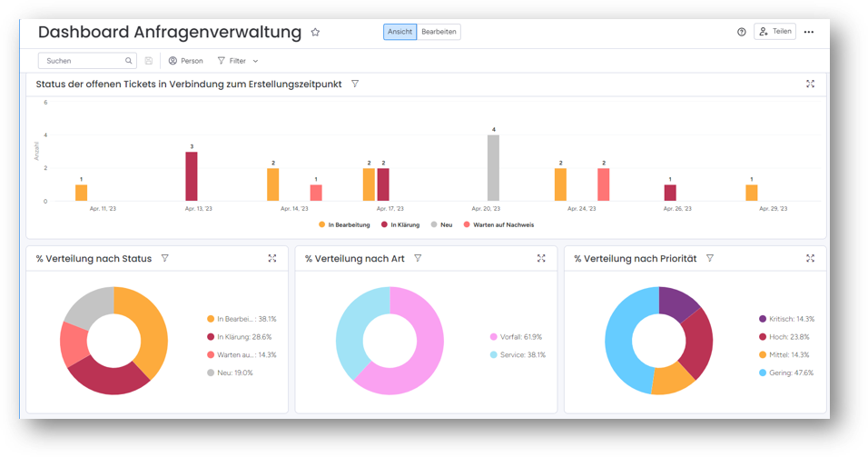Toggle Gering 47.6% legend entry
Image resolution: width=868 pixels, height=457 pixels.
786,373
